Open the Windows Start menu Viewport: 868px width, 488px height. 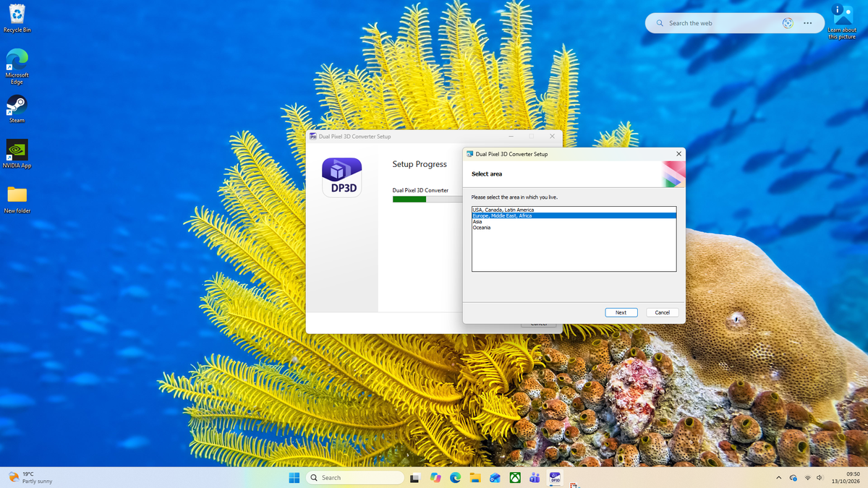(294, 478)
